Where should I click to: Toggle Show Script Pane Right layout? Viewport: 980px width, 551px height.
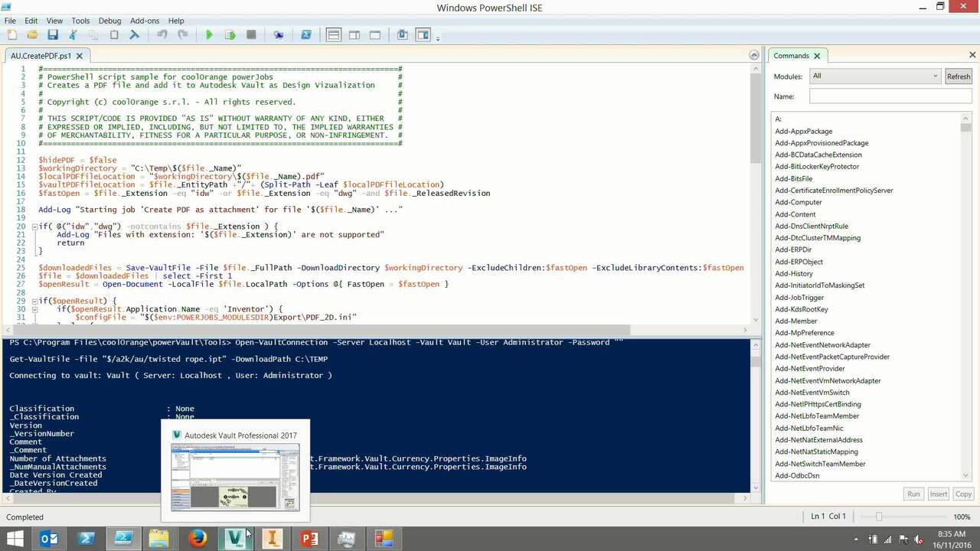click(354, 35)
